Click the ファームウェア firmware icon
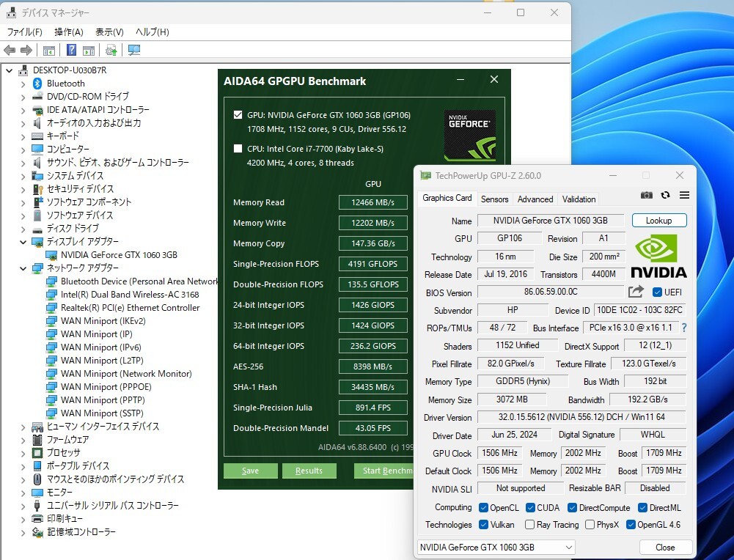Viewport: 734px width, 560px height. [x=37, y=440]
